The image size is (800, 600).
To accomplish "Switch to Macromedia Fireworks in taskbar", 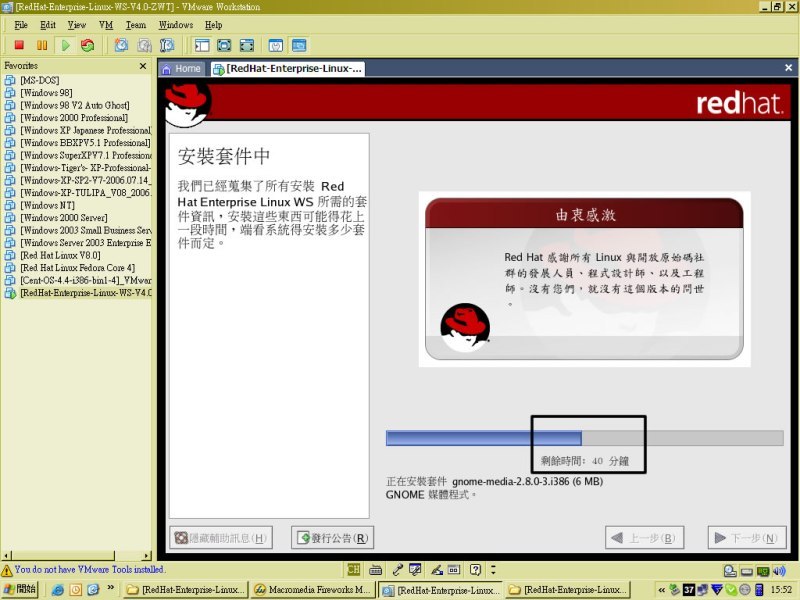I will click(313, 590).
